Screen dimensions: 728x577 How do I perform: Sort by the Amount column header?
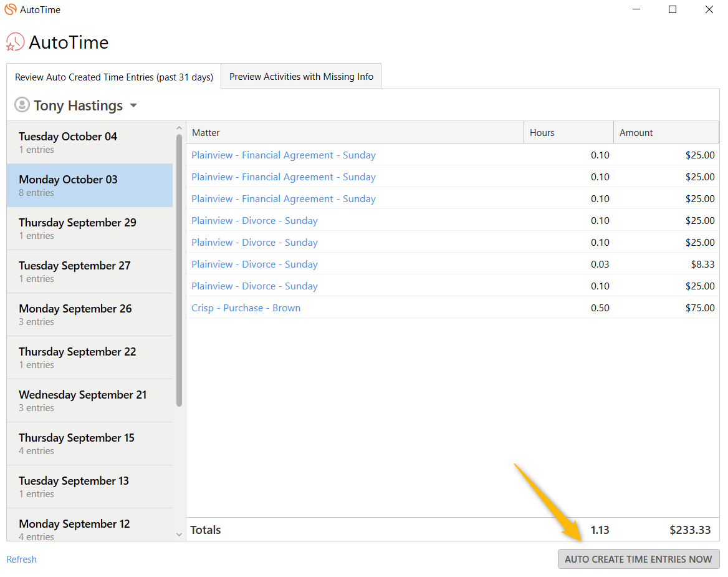pos(666,132)
